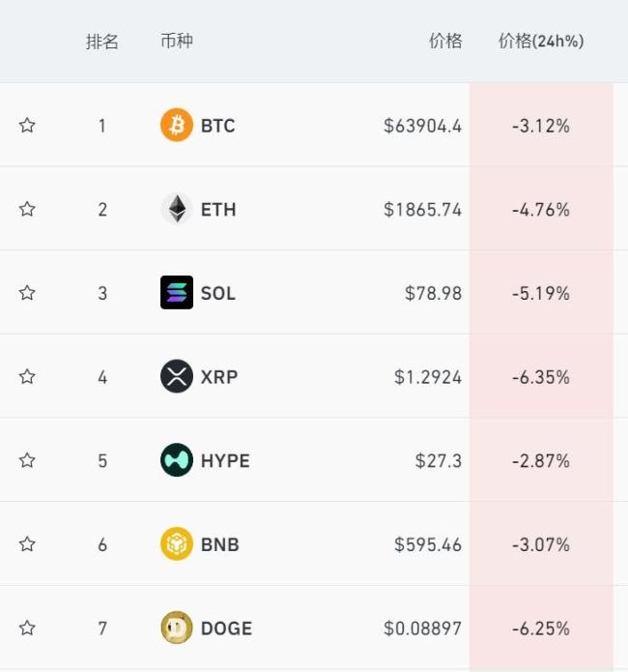Toggle the favorite star for XRP
This screenshot has height=672, width=628.
tap(27, 376)
